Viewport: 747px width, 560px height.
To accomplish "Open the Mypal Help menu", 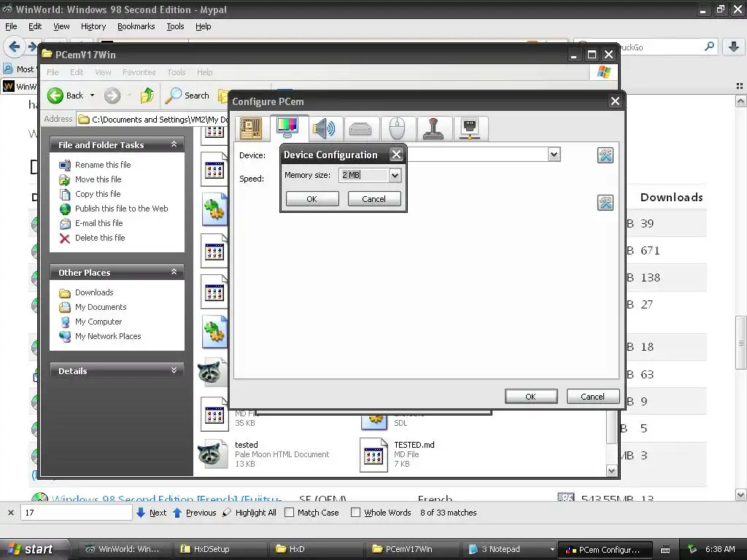I will pyautogui.click(x=204, y=27).
